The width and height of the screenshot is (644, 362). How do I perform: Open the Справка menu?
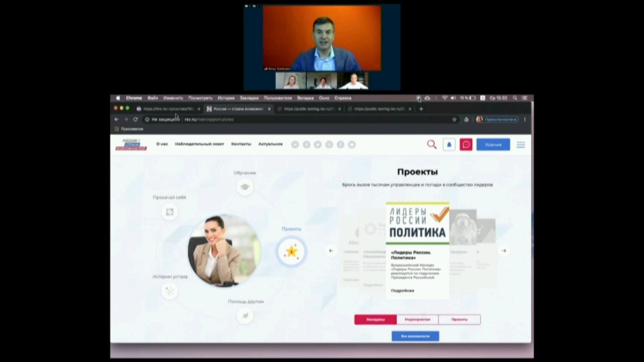(343, 98)
